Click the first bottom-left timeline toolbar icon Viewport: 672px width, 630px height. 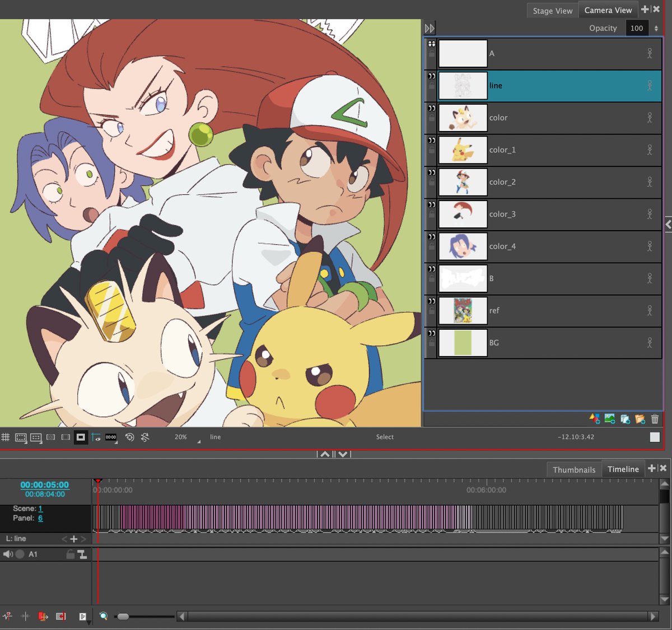click(x=8, y=616)
